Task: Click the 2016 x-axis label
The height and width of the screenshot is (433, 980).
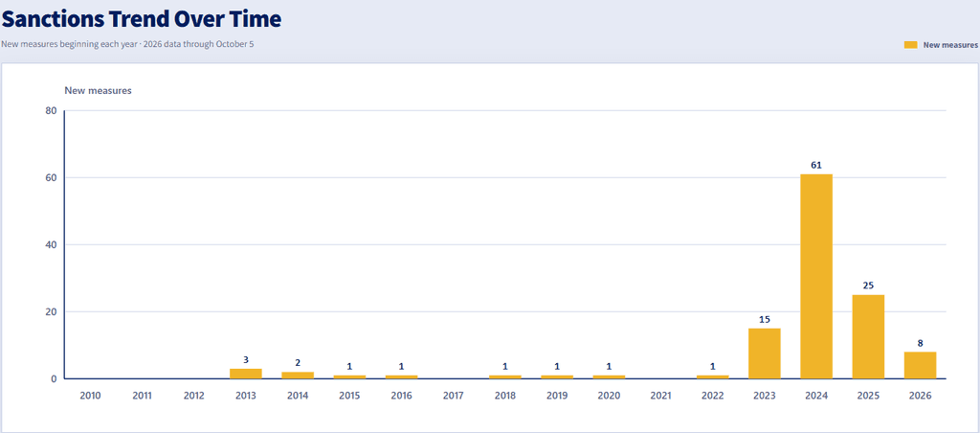Action: pyautogui.click(x=401, y=396)
